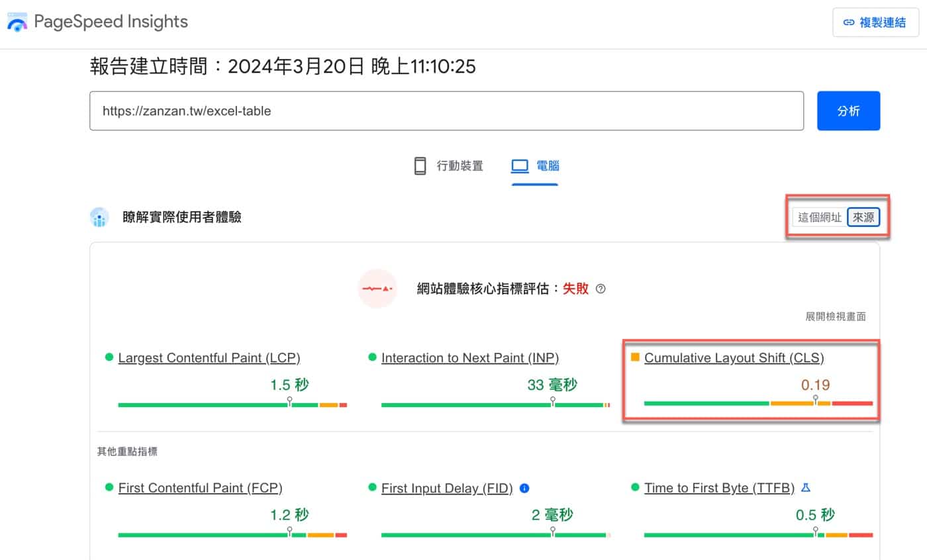The height and width of the screenshot is (560, 927).
Task: Click the 0.5 秒 TTFB value
Action: 815,515
